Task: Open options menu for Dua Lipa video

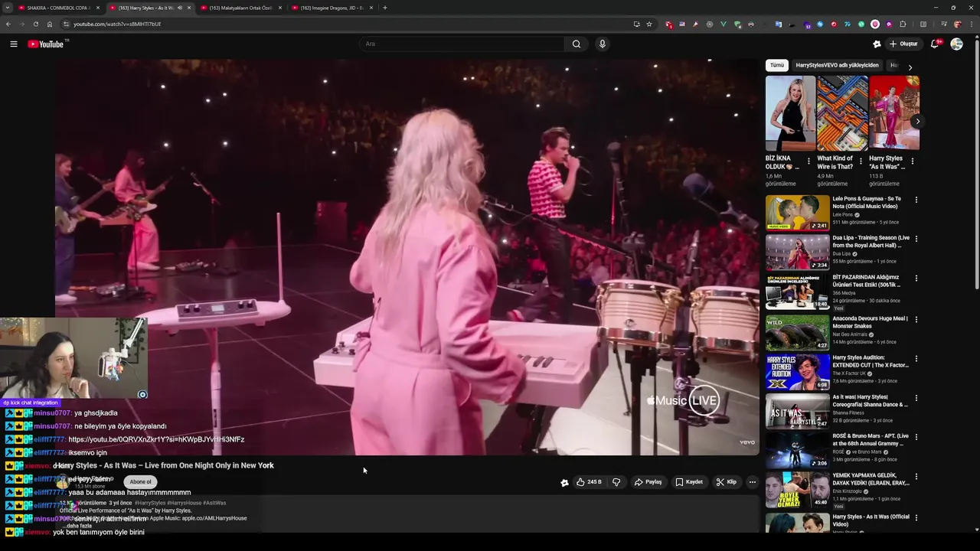Action: coord(916,240)
